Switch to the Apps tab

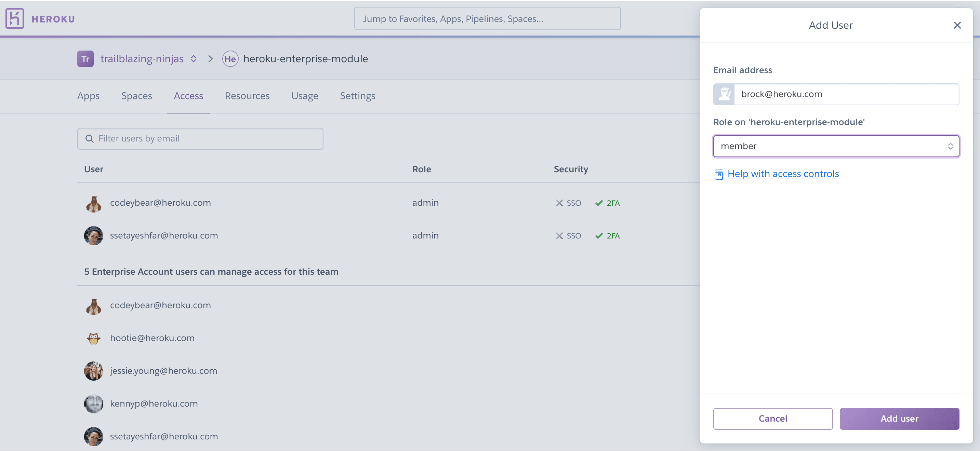pyautogui.click(x=88, y=96)
